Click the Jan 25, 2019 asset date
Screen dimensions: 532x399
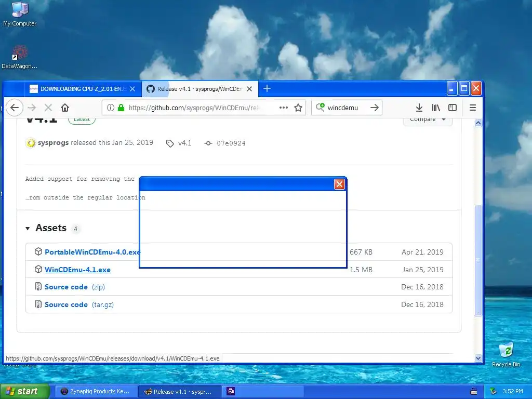423,270
